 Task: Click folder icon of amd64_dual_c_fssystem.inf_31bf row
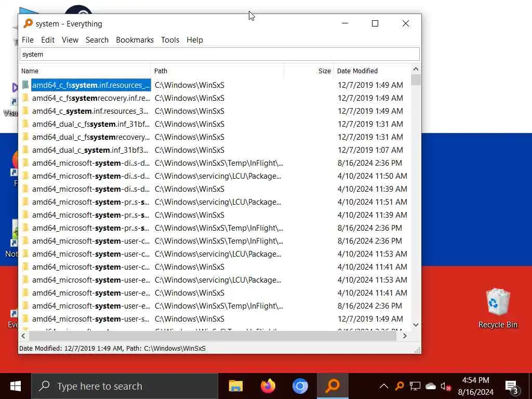(x=25, y=124)
